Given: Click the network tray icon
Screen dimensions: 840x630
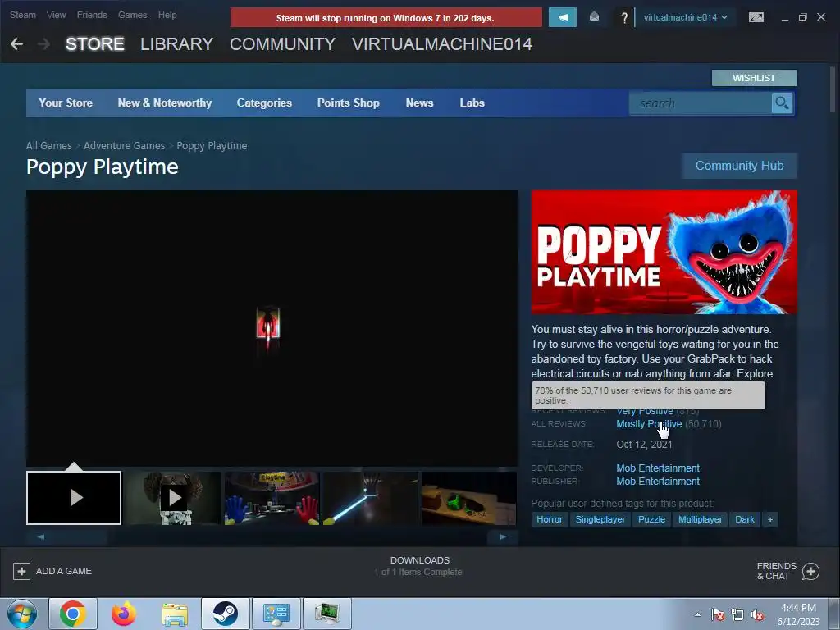Looking at the screenshot, I should [737, 614].
